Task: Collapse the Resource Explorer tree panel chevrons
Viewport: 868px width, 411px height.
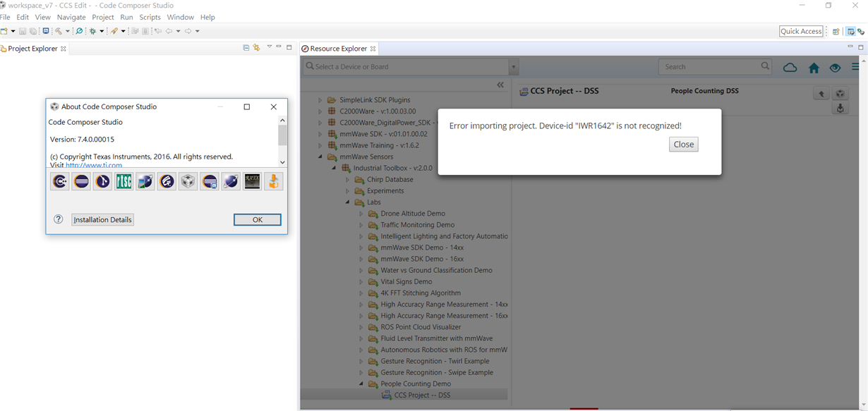Action: pos(500,85)
